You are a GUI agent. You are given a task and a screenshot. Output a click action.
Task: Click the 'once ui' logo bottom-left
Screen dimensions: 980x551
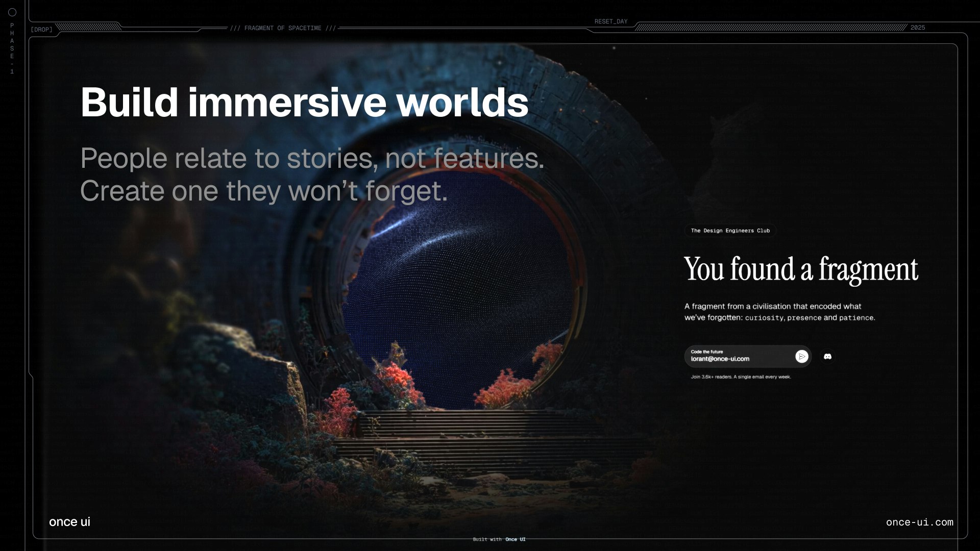pos(69,521)
